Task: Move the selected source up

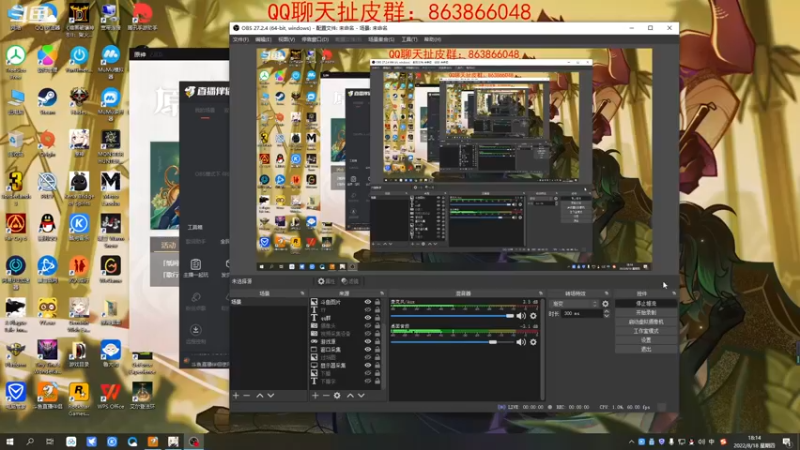Action: 350,395
